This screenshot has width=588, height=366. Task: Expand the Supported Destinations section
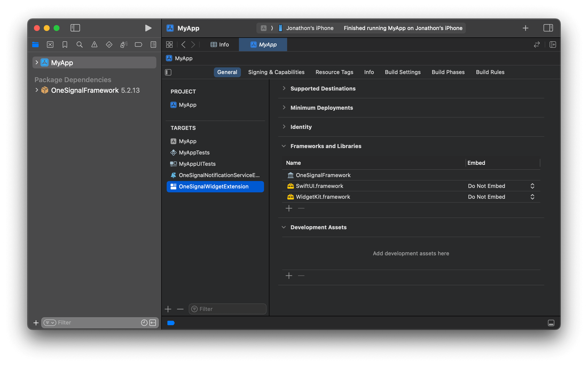click(x=284, y=88)
